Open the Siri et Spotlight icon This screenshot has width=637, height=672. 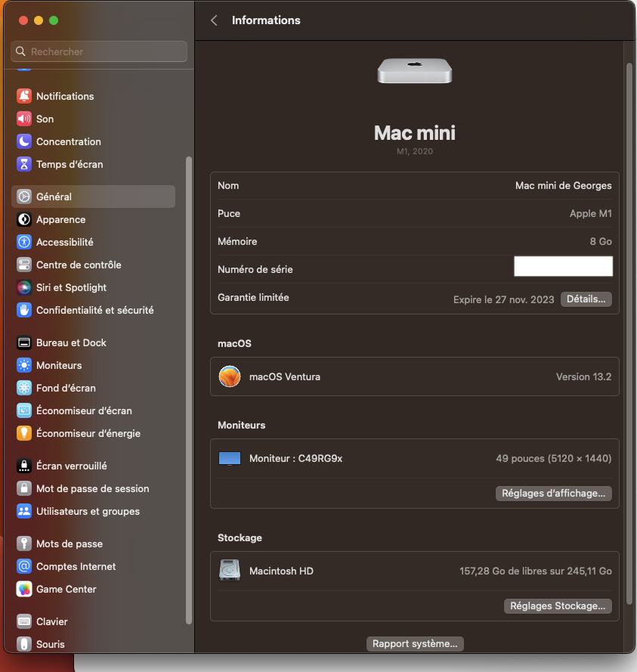24,287
